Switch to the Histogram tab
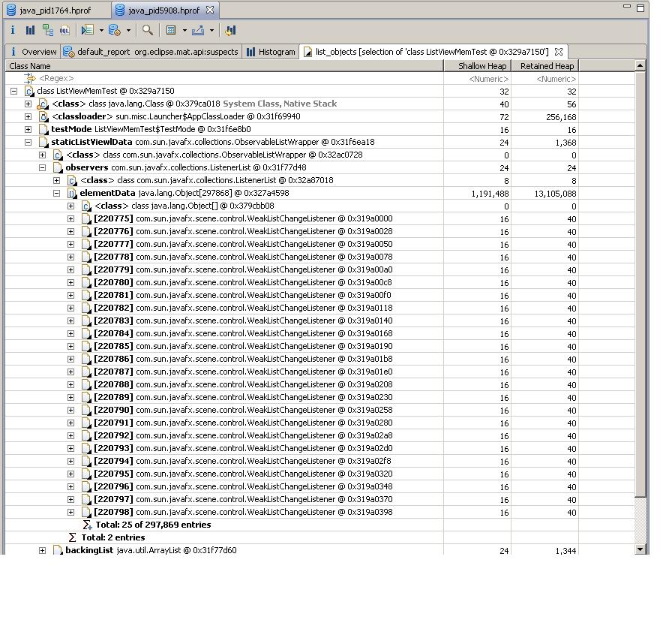This screenshot has width=672, height=644. tap(271, 52)
